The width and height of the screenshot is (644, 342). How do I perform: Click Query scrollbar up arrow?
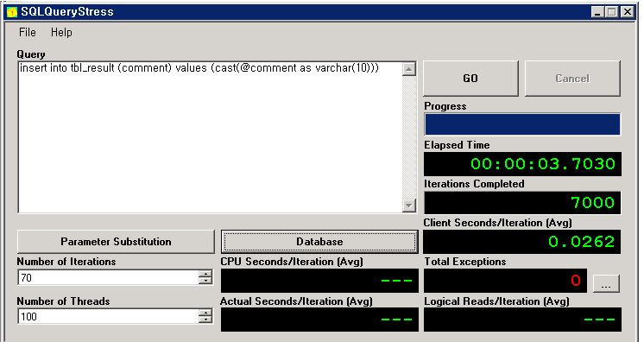[x=408, y=69]
